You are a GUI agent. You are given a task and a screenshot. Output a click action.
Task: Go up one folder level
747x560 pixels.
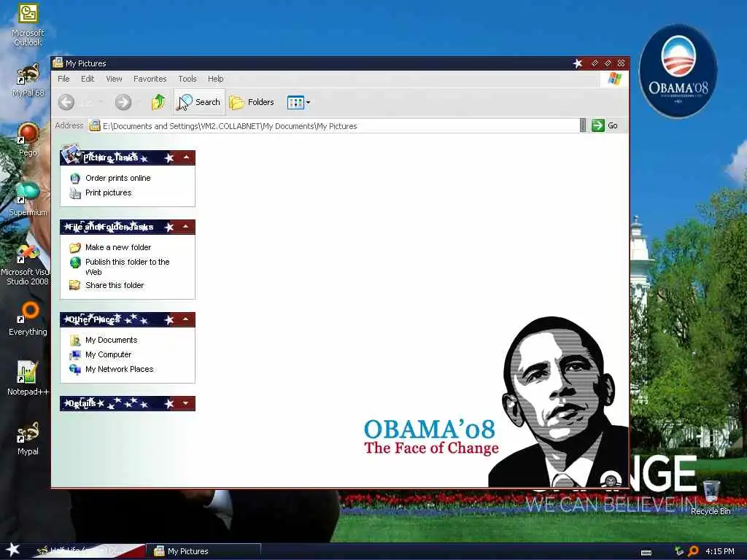point(158,102)
